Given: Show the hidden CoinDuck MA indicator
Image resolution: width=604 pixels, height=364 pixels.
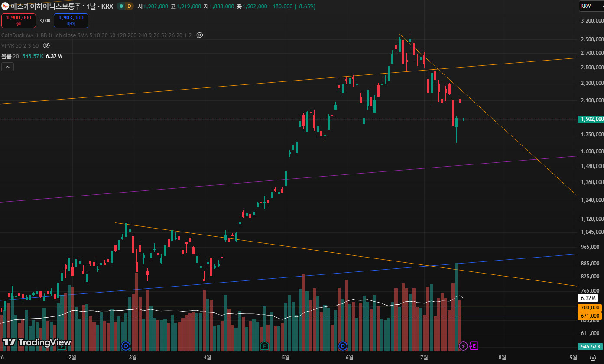Looking at the screenshot, I should (200, 35).
